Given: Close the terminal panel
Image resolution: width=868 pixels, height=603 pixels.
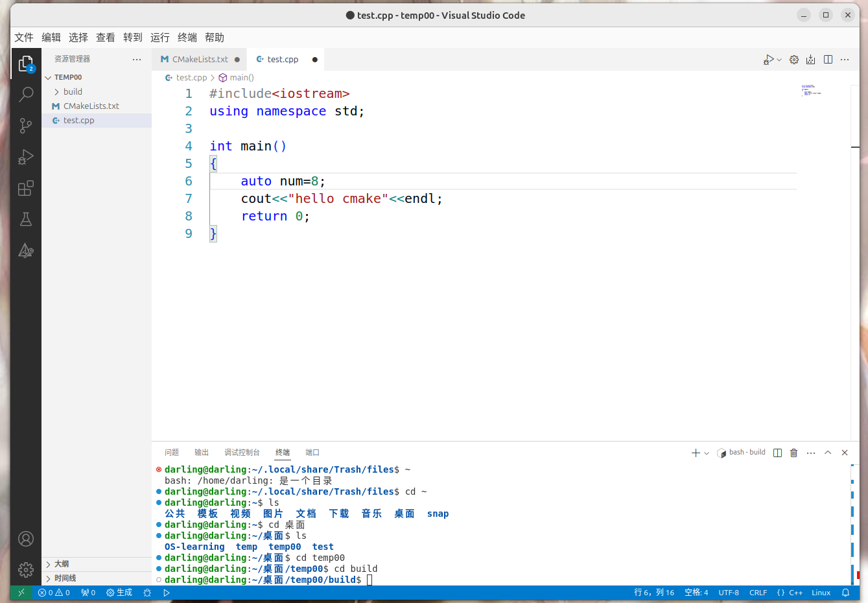Looking at the screenshot, I should tap(845, 453).
